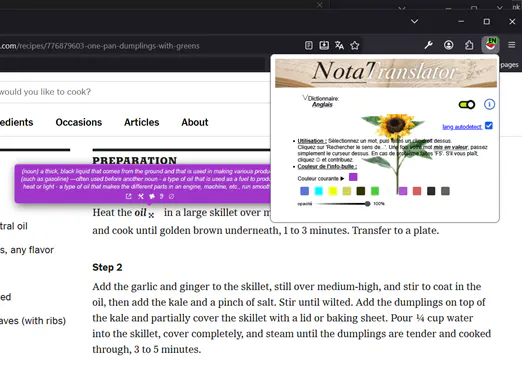The width and height of the screenshot is (522, 374).
Task: Click the 'PREPARATION' heading
Action: coord(135,160)
